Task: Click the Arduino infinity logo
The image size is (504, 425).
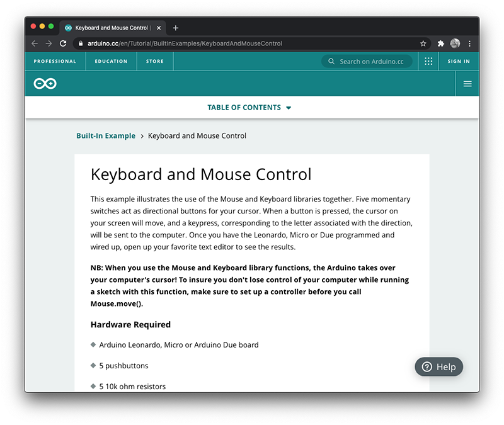Action: (x=45, y=84)
